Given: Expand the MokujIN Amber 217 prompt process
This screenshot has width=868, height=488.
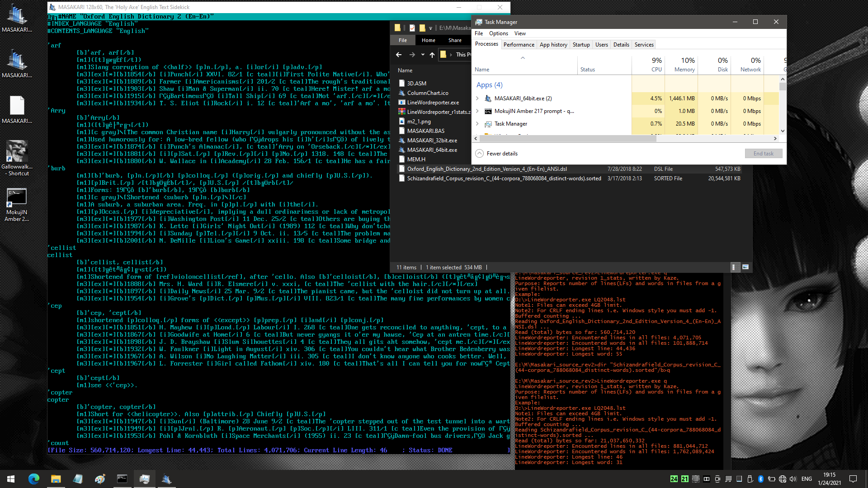Looking at the screenshot, I should [477, 111].
